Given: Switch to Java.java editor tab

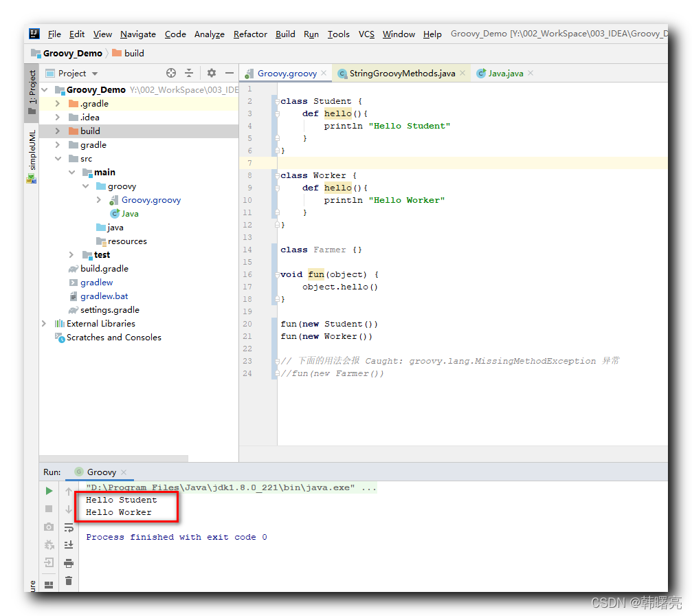Looking at the screenshot, I should [506, 74].
